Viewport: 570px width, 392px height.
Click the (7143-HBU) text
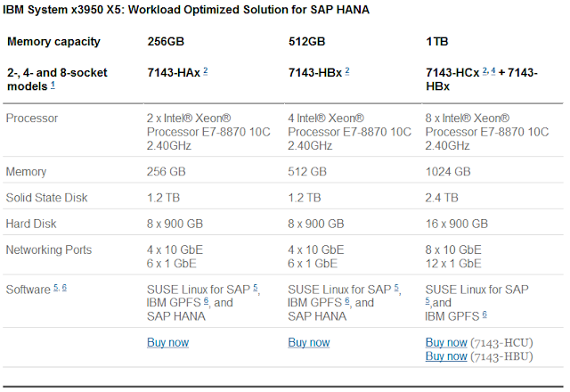click(x=501, y=356)
